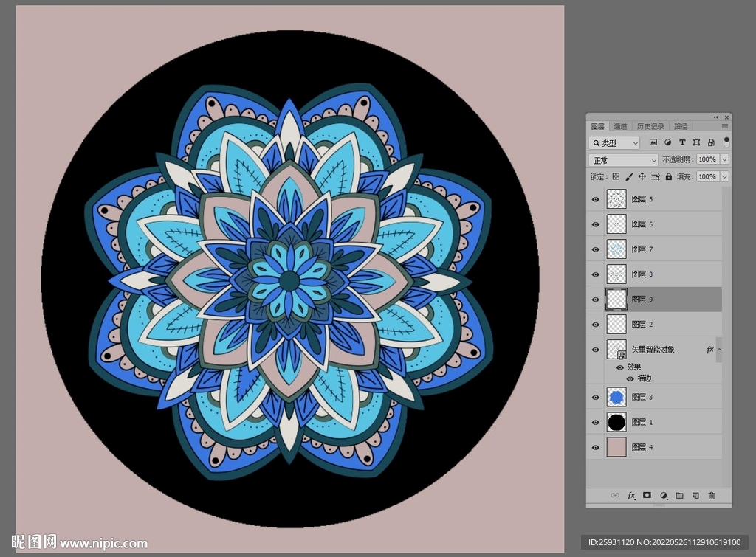Filter layers by adjustment layer icon
Image resolution: width=756 pixels, height=557 pixels.
[x=667, y=142]
